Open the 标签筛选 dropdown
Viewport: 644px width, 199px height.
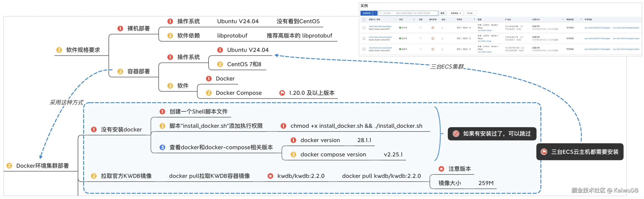tap(456, 13)
